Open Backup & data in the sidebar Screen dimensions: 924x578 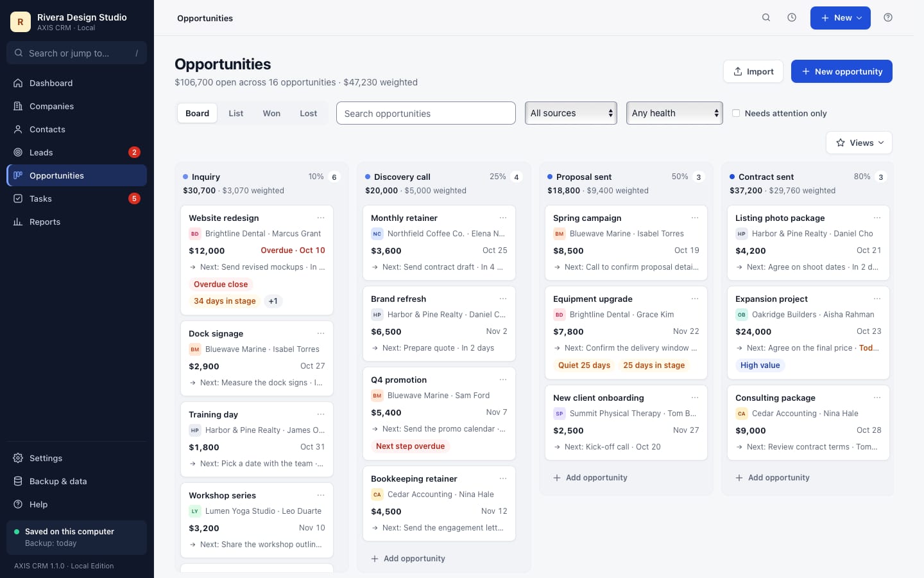76,481
